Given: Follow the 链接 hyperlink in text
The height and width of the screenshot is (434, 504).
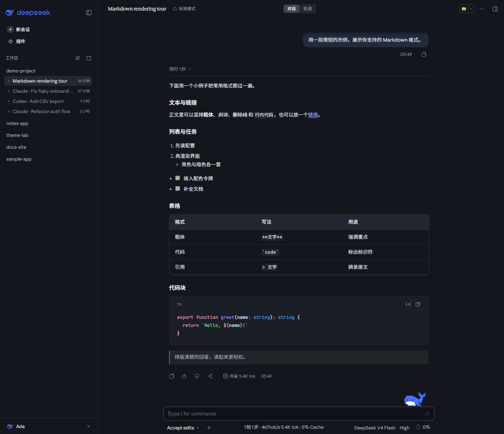Looking at the screenshot, I should coord(313,115).
